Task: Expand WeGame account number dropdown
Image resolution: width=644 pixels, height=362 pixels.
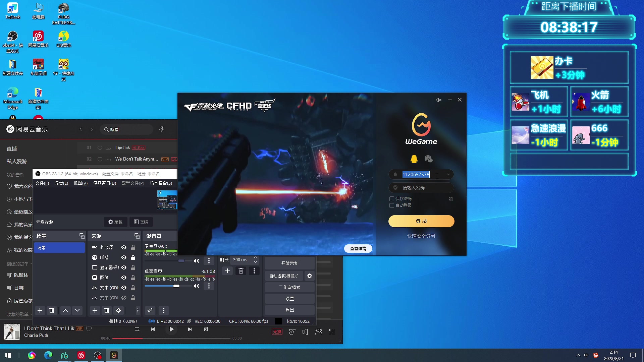Action: [448, 174]
